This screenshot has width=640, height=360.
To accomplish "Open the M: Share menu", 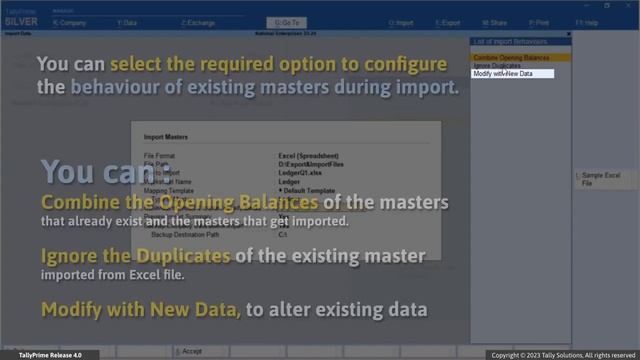I will (x=494, y=23).
